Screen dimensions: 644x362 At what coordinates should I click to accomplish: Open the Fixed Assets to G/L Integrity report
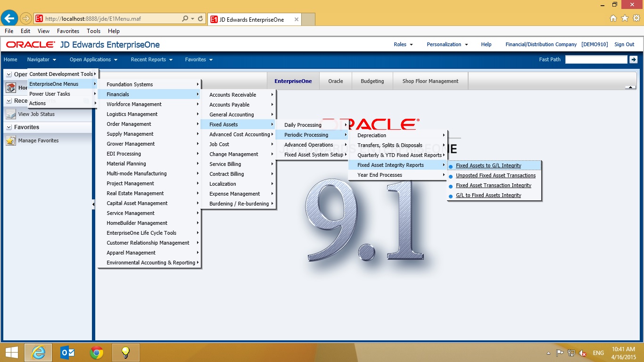click(x=488, y=165)
